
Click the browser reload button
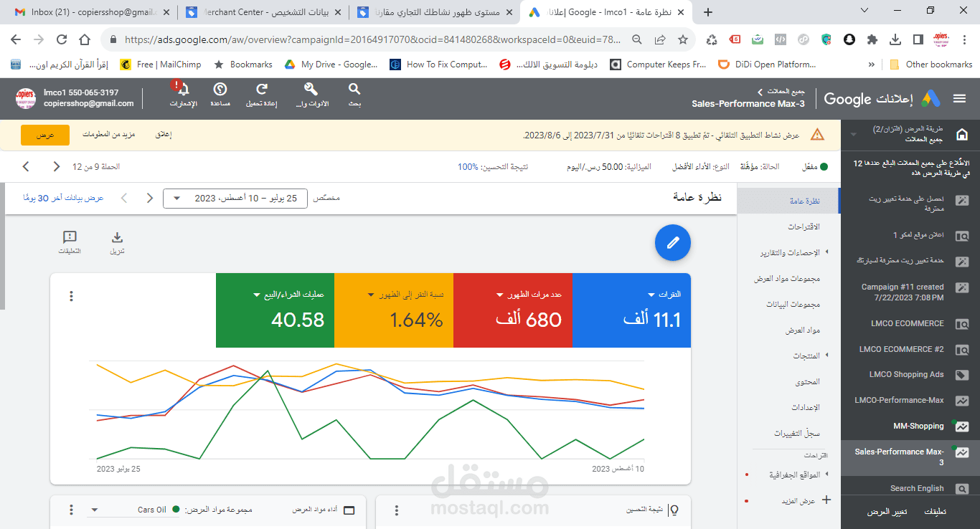pyautogui.click(x=62, y=39)
